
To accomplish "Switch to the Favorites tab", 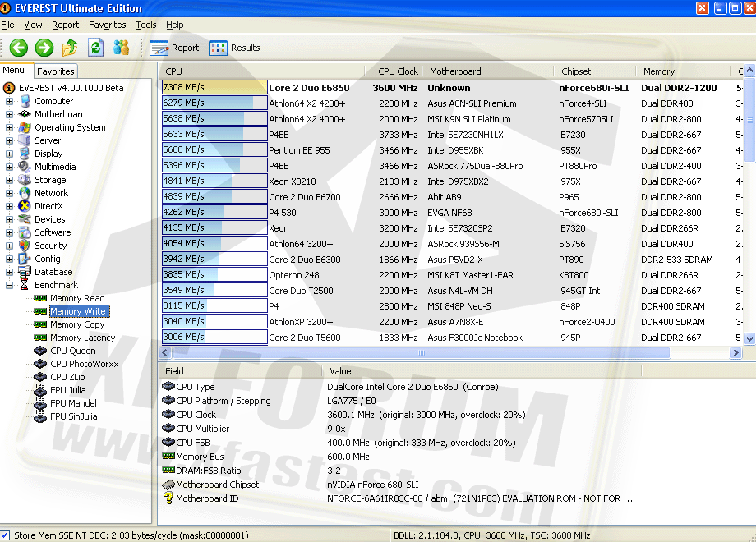I will point(55,71).
